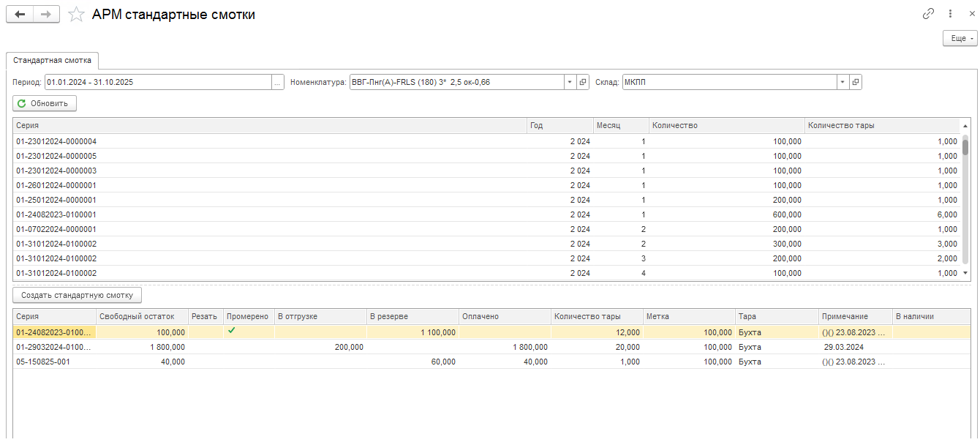The image size is (980, 445).
Task: Add page to favorites with star icon
Action: [x=76, y=15]
